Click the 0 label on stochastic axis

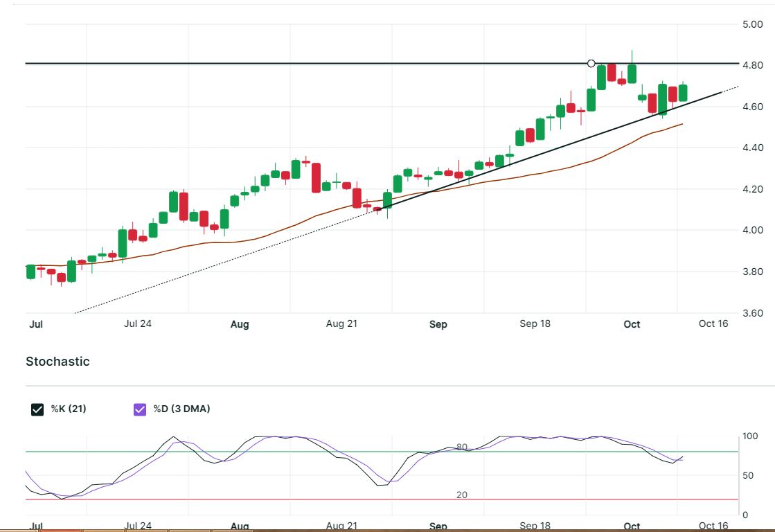pos(745,515)
